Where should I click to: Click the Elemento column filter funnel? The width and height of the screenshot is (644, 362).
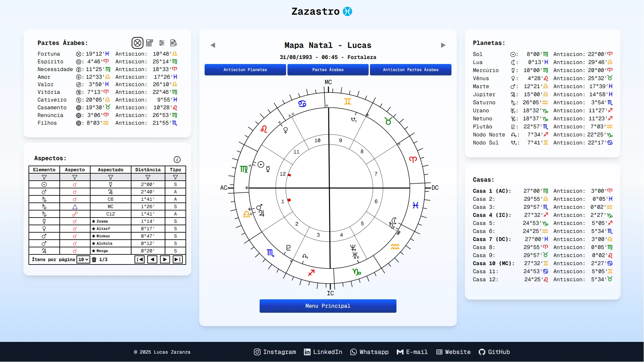tap(44, 177)
